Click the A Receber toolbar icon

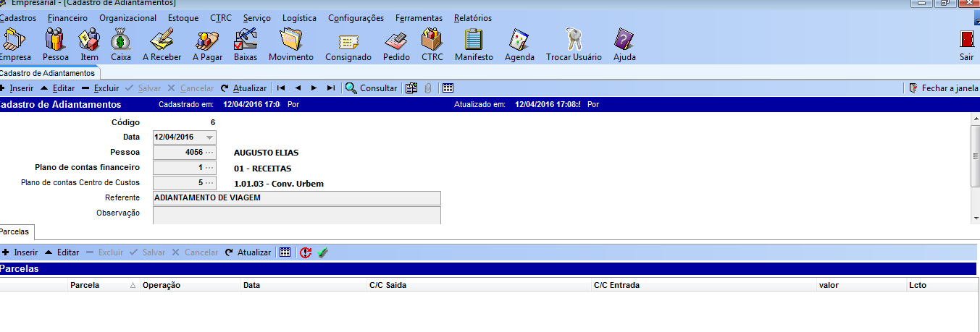pyautogui.click(x=162, y=43)
